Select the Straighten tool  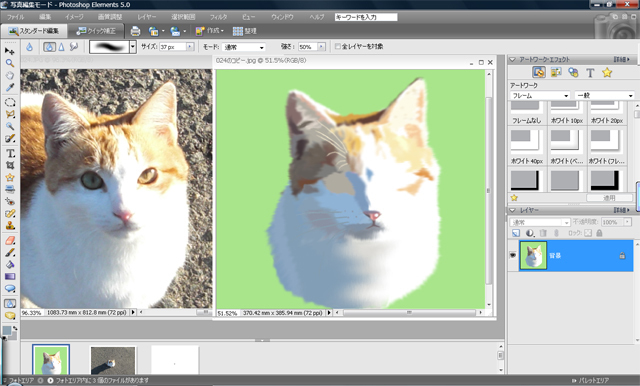[10, 189]
